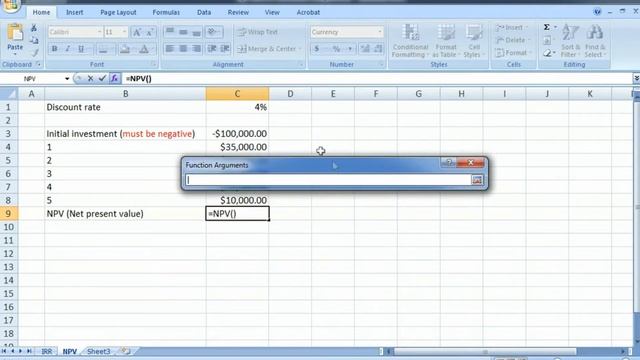Switch to the Formulas tab
This screenshot has width=640, height=360.
(x=166, y=12)
